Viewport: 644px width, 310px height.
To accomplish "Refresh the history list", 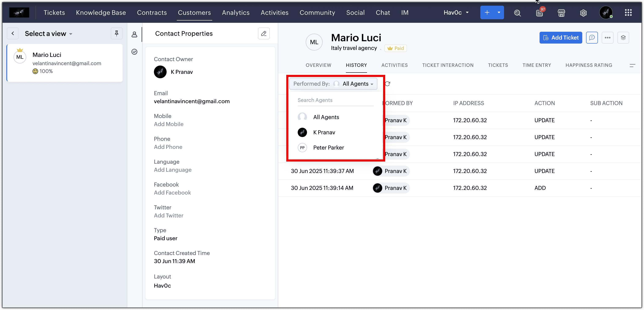I will (388, 84).
